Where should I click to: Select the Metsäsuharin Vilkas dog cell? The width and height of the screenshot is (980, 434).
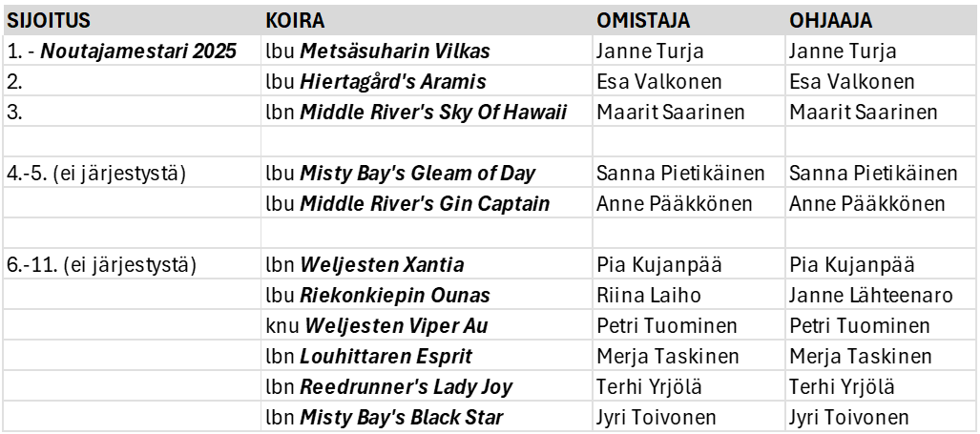click(427, 51)
